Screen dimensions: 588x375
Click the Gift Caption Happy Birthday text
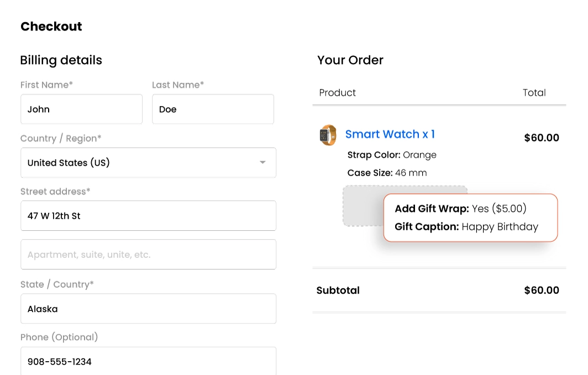point(466,227)
